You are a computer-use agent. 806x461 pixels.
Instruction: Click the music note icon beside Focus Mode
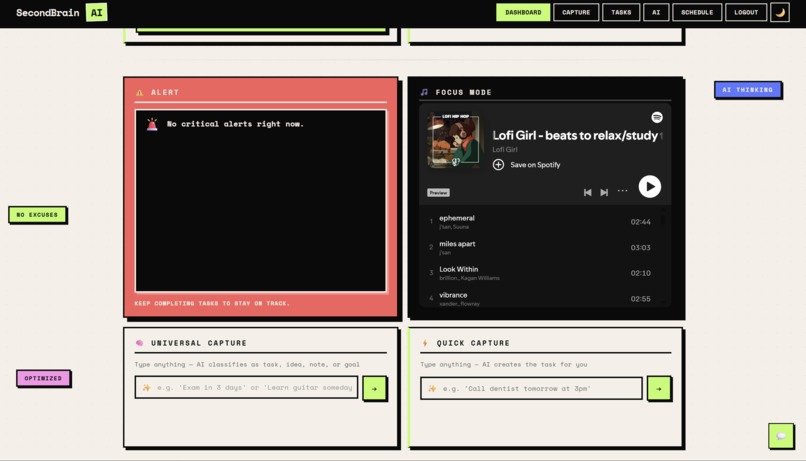tap(424, 93)
